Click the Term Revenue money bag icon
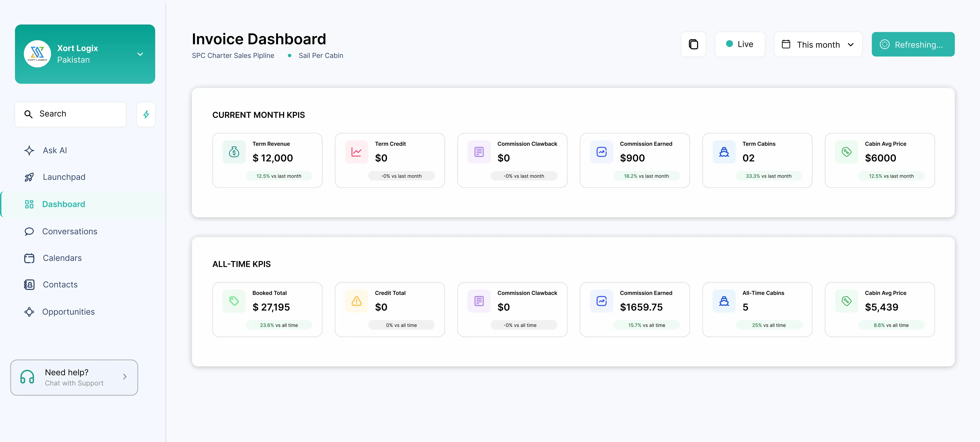The image size is (980, 442). pyautogui.click(x=234, y=152)
